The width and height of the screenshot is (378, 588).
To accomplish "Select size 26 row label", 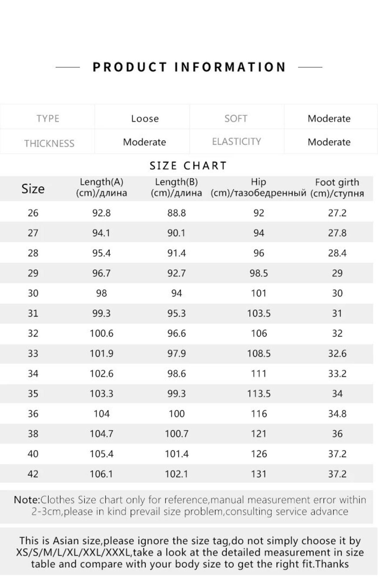I will [33, 213].
